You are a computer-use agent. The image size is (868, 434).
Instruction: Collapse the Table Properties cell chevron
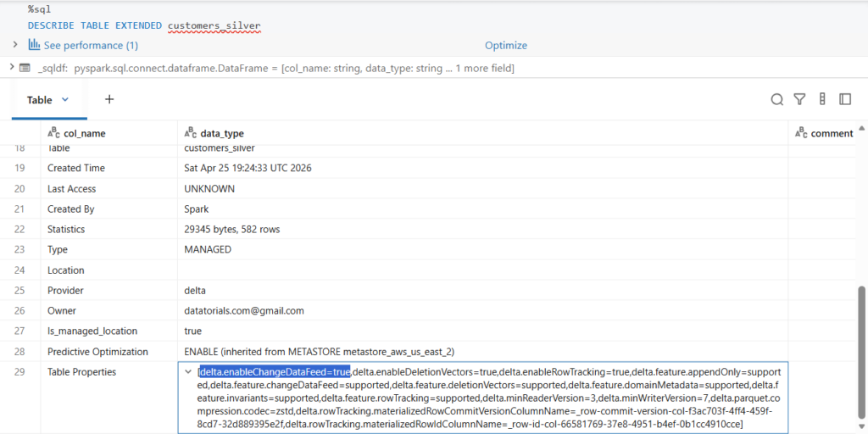click(188, 372)
